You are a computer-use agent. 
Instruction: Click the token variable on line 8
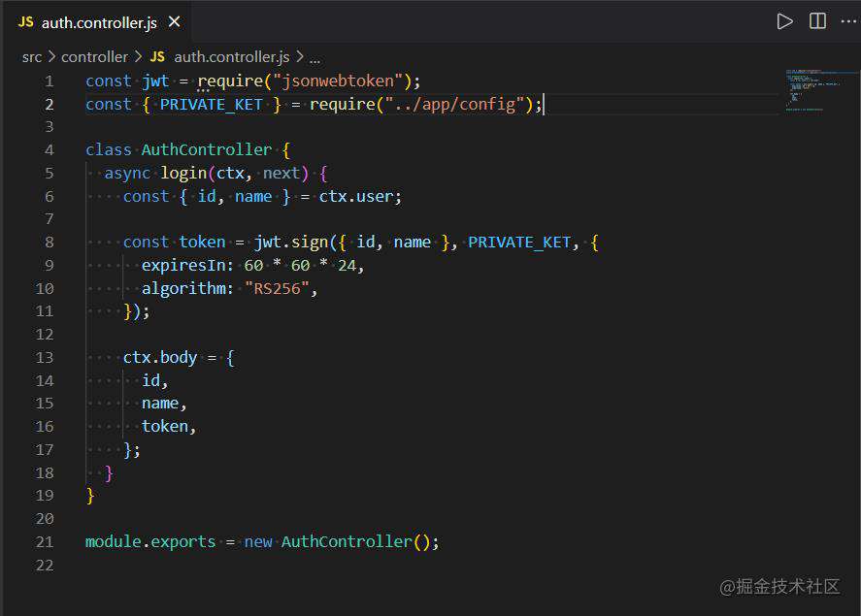click(x=202, y=242)
